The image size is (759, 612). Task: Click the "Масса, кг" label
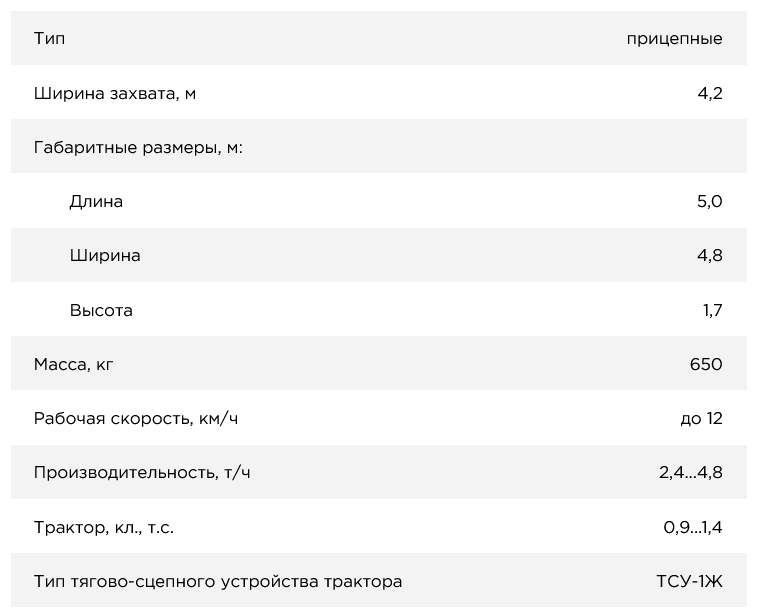click(74, 364)
